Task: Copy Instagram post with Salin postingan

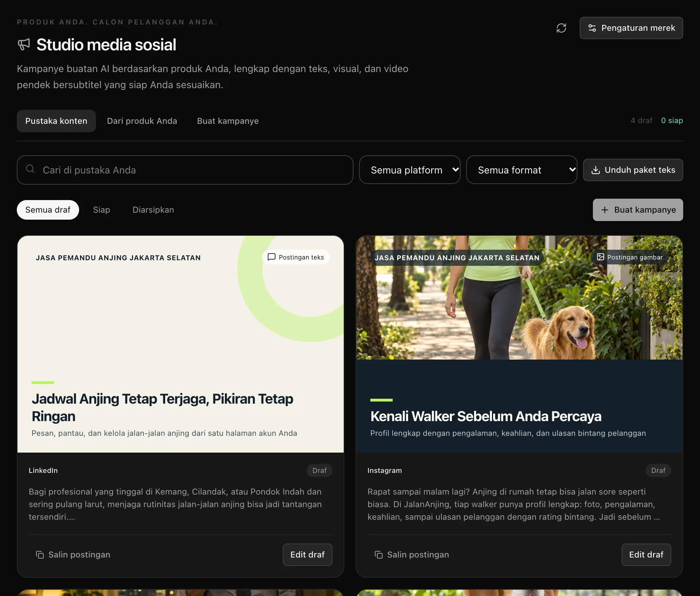Action: [x=412, y=555]
